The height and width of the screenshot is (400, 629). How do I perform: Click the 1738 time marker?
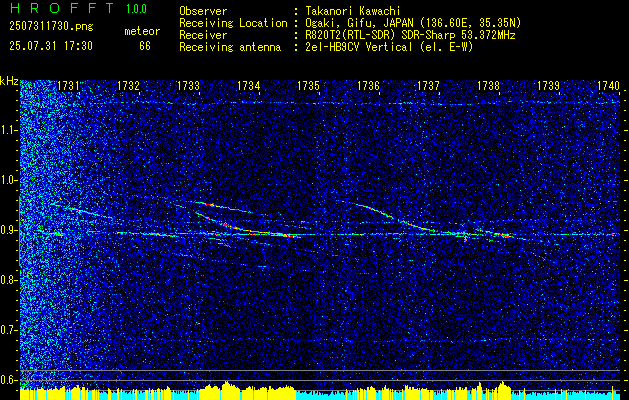click(x=489, y=86)
